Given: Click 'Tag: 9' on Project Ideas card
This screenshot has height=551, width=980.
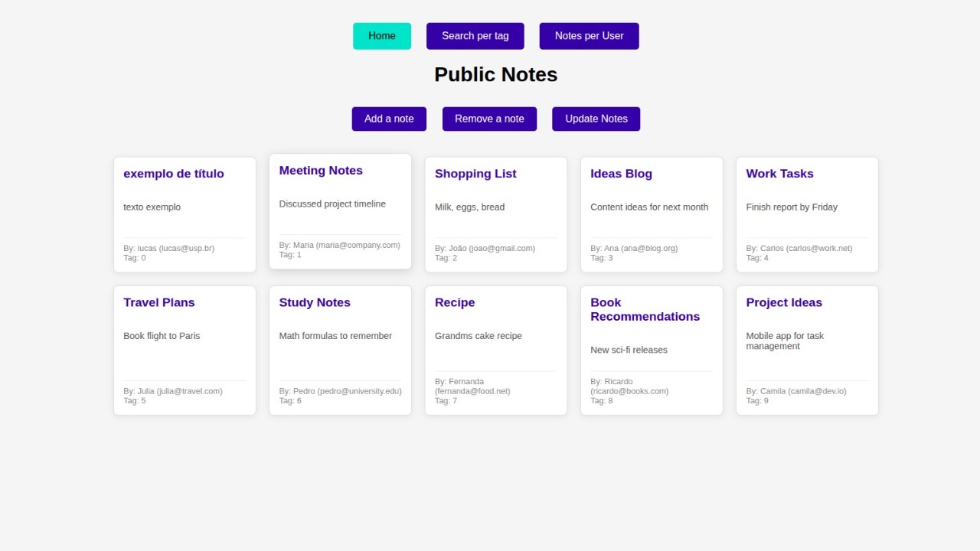Looking at the screenshot, I should pyautogui.click(x=758, y=401).
